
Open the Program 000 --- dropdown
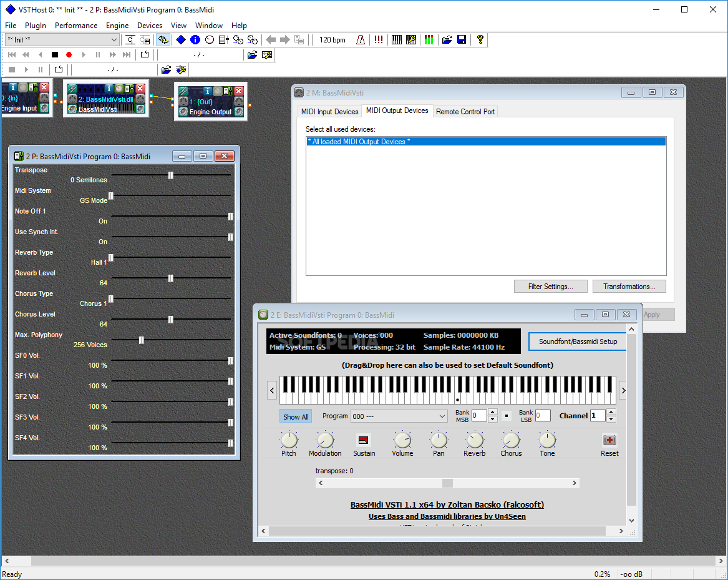tap(399, 416)
